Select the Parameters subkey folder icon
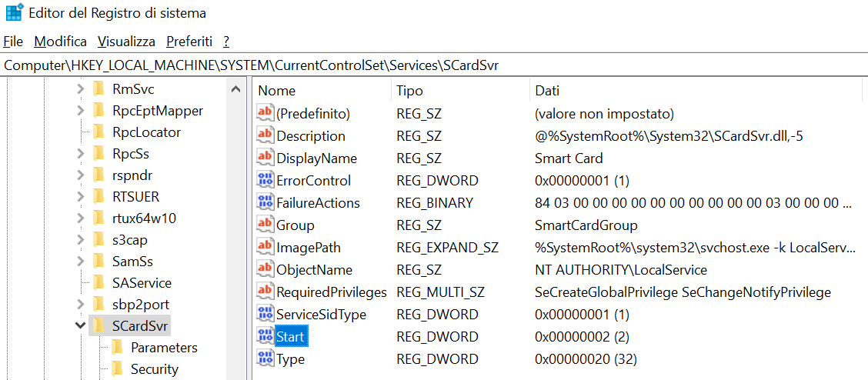 [x=117, y=348]
